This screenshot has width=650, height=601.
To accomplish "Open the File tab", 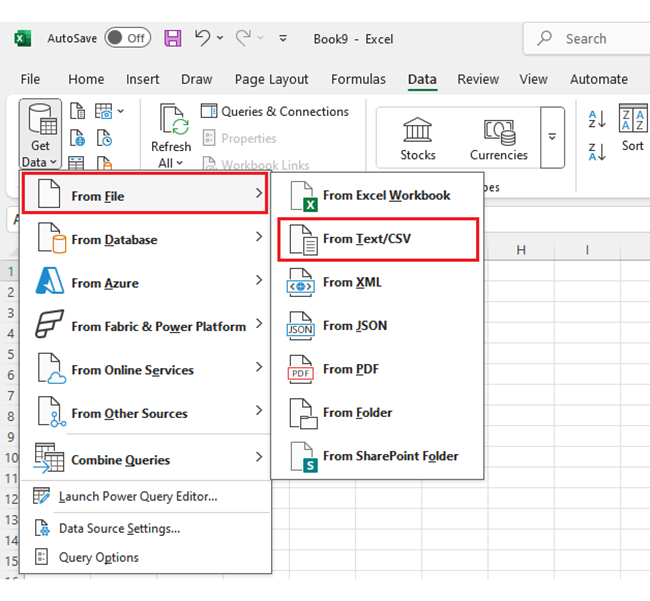I will pyautogui.click(x=30, y=79).
